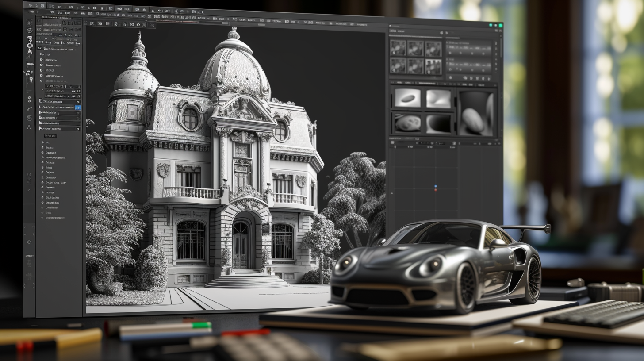Expand the bottom row with triangle in properties panel
The height and width of the screenshot is (361, 644).
point(41,128)
